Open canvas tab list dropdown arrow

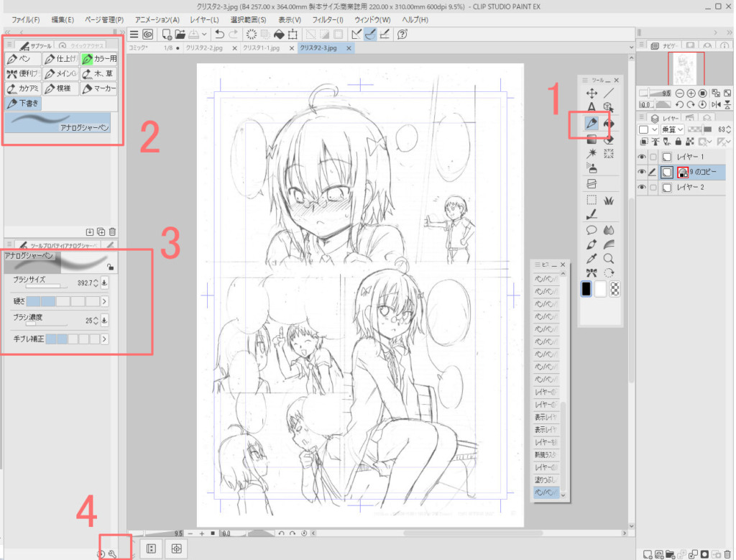(631, 47)
